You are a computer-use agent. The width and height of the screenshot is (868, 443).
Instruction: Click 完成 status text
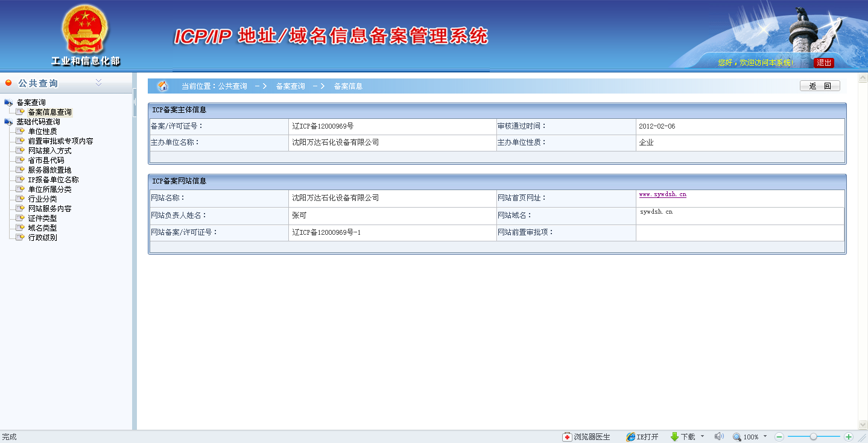[x=9, y=437]
